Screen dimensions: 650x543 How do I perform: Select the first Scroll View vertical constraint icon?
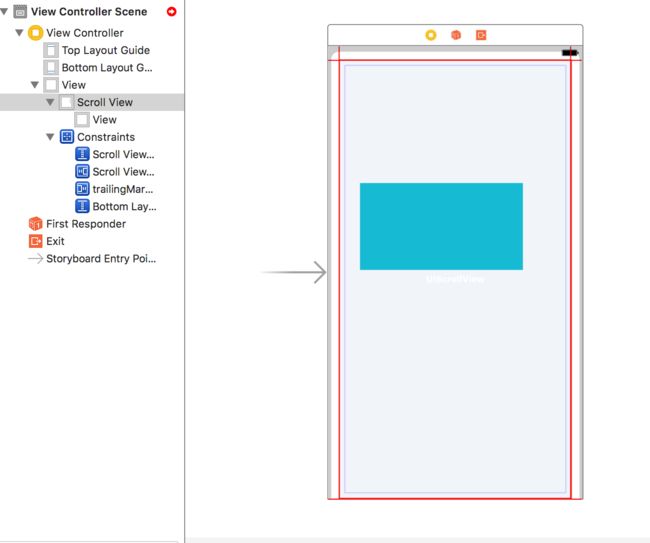(x=82, y=154)
